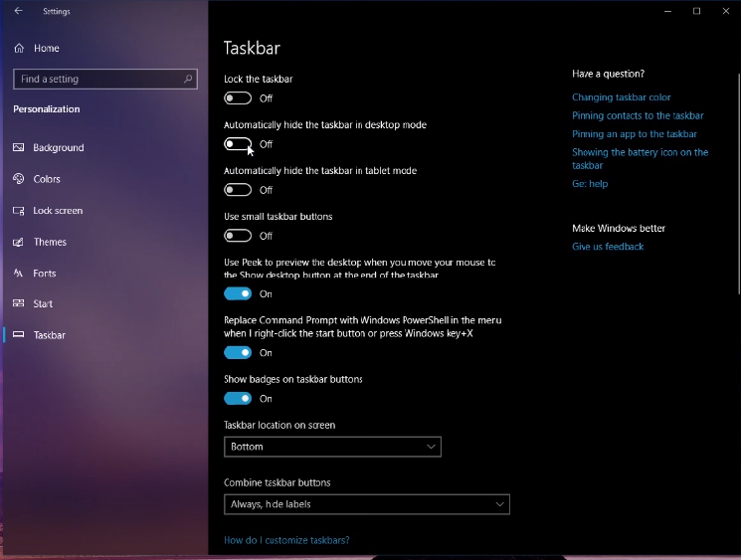Image resolution: width=741 pixels, height=560 pixels.
Task: Click the Fonts icon in sidebar
Action: pyautogui.click(x=19, y=274)
